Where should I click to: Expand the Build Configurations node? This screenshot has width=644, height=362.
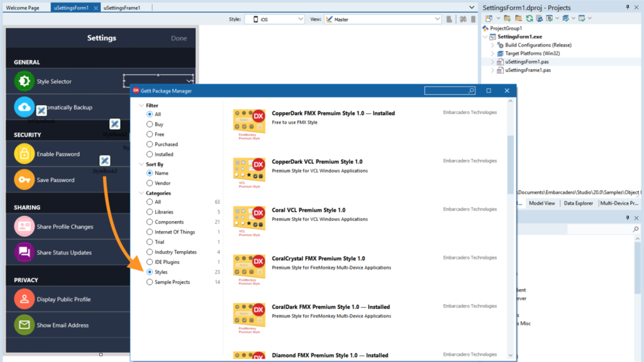click(x=492, y=45)
